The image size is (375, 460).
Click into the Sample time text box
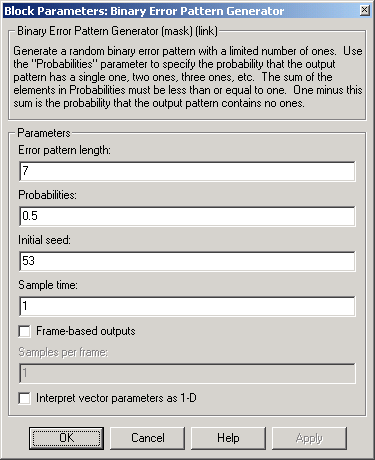187,306
